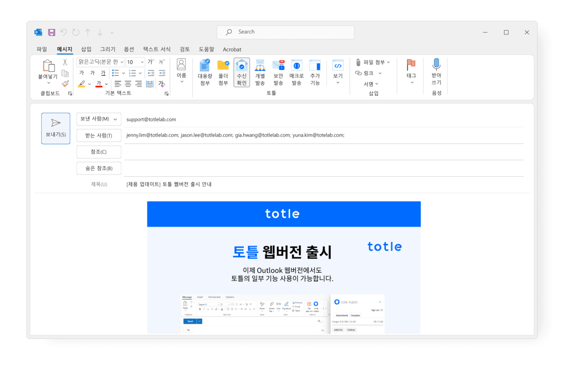Switch to the 삽입 ribbon tab
This screenshot has height=368, width=588.
86,49
